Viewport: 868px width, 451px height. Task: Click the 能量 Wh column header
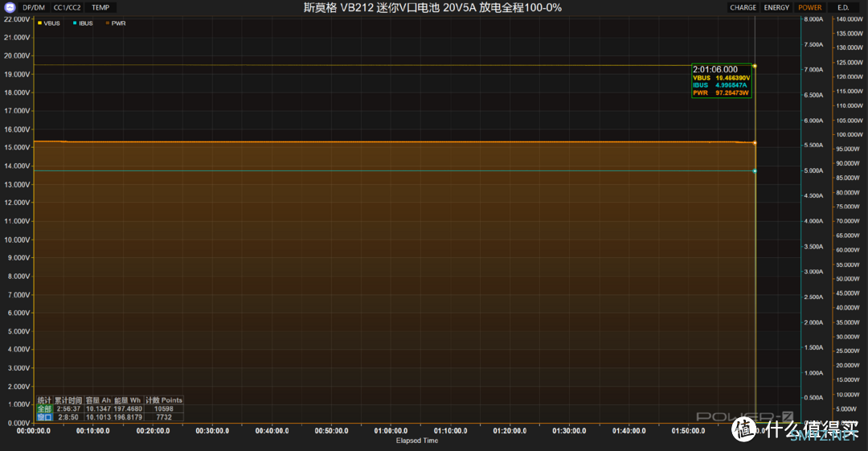tap(128, 400)
